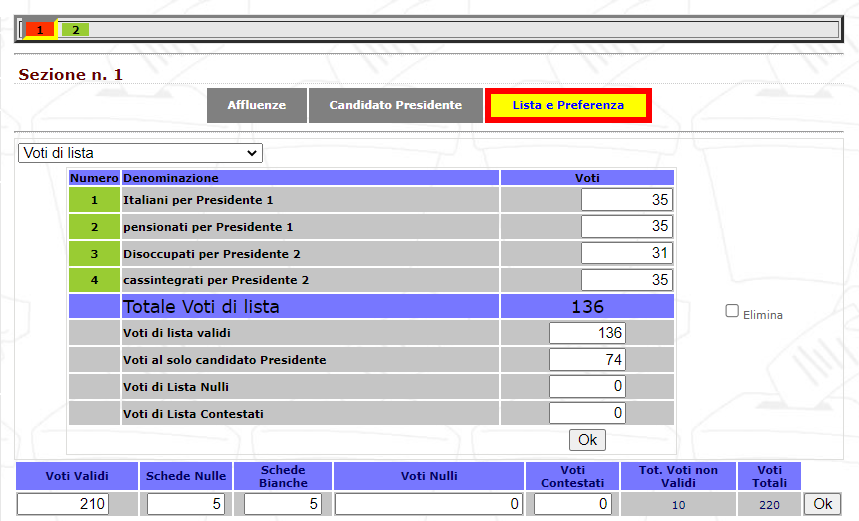The height and width of the screenshot is (521, 859).
Task: Switch to the Affluenza tab
Action: [256, 105]
